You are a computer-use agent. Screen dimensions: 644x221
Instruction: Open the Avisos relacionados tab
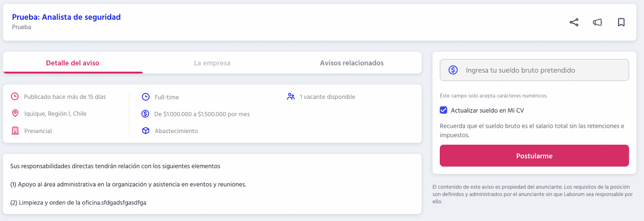(352, 63)
